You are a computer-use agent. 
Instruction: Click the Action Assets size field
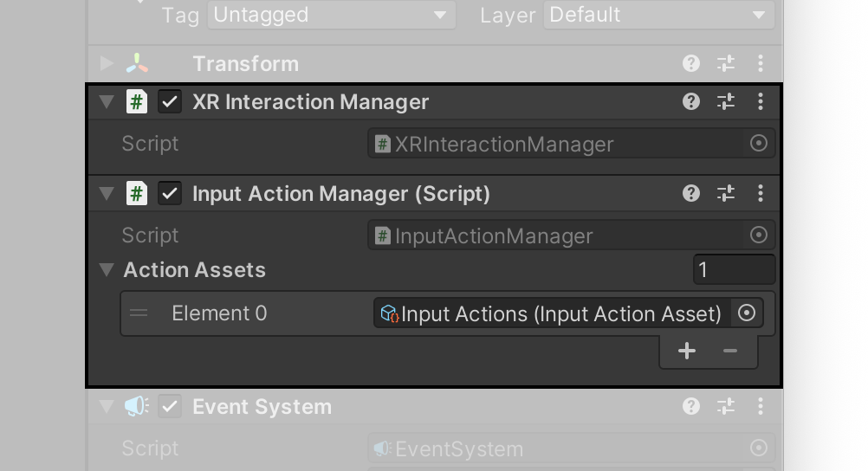pos(734,270)
